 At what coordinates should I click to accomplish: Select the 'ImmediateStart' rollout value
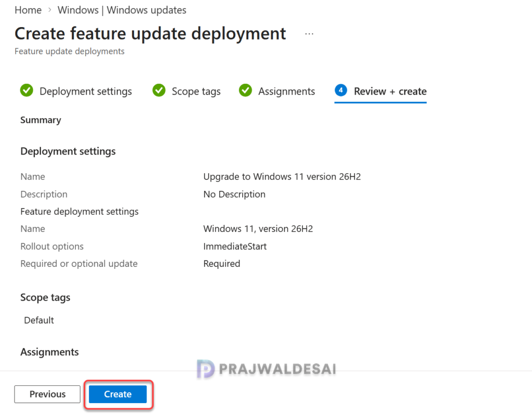coord(235,246)
